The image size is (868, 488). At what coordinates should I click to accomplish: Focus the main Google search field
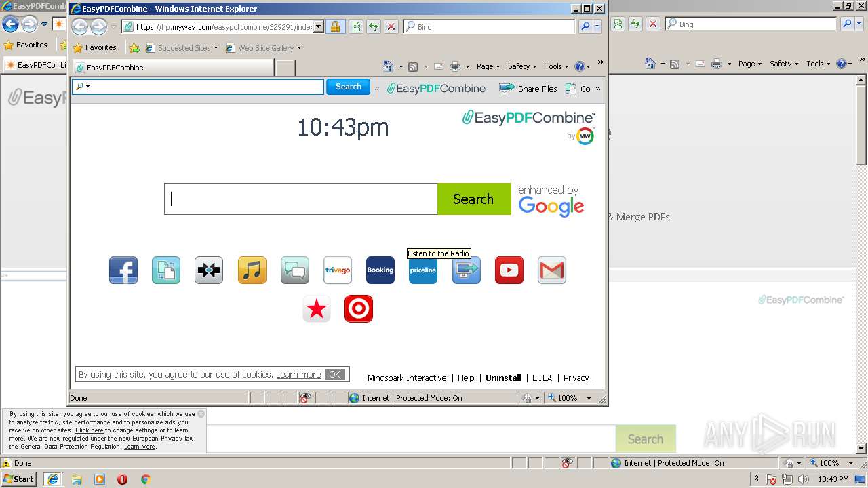(x=301, y=199)
